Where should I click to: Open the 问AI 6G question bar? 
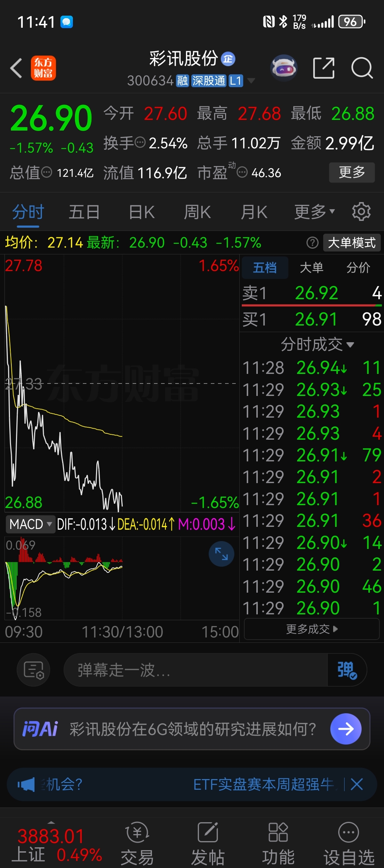tap(192, 729)
